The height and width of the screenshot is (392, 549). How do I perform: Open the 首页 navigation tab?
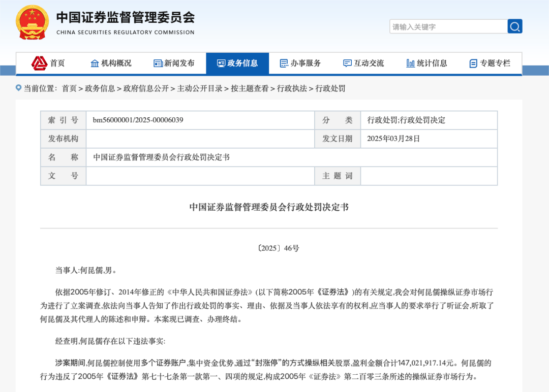(57, 63)
